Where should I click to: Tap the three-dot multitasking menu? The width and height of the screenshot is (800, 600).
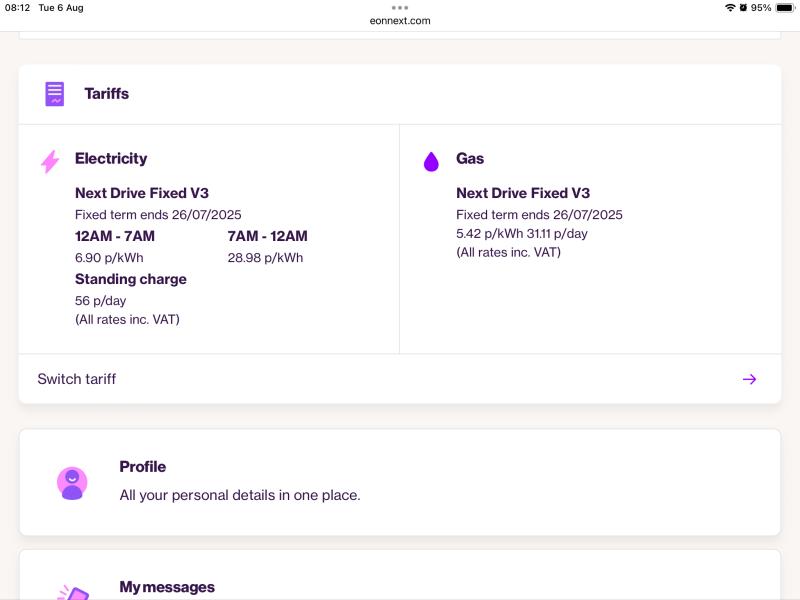(x=400, y=8)
